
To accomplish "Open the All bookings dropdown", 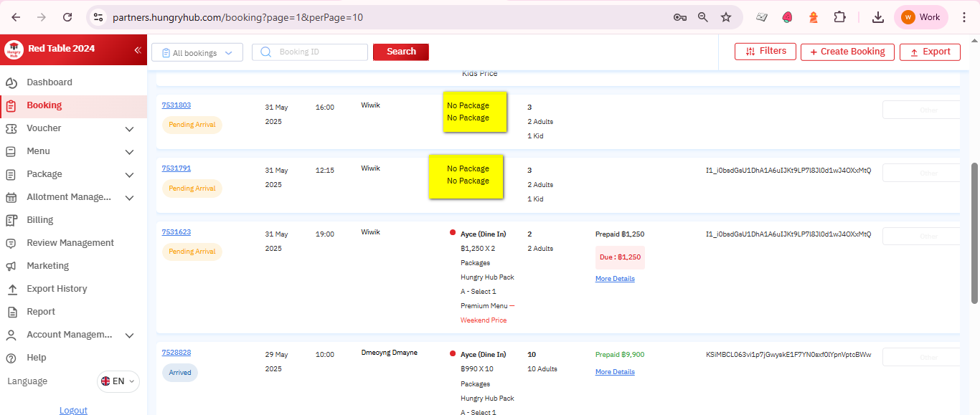I will click(197, 52).
